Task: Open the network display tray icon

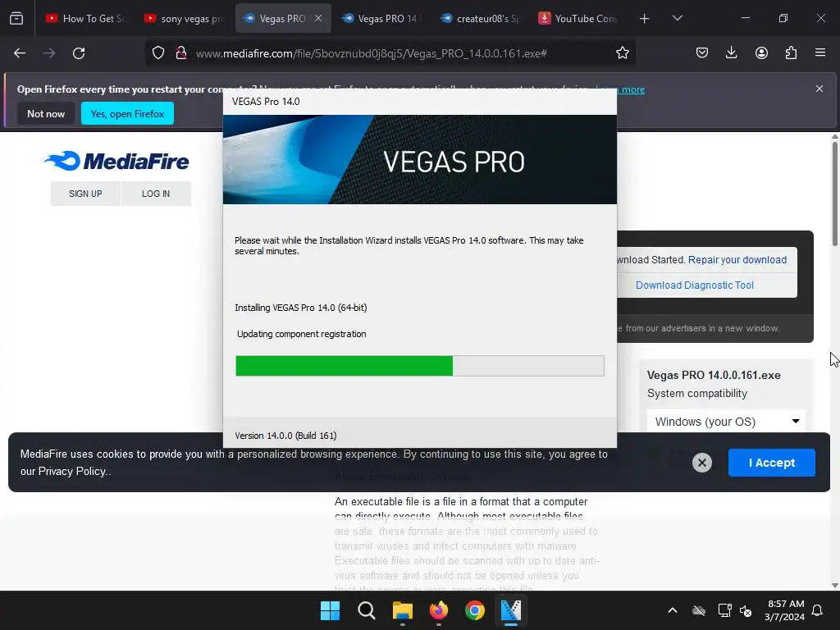Action: pyautogui.click(x=724, y=610)
